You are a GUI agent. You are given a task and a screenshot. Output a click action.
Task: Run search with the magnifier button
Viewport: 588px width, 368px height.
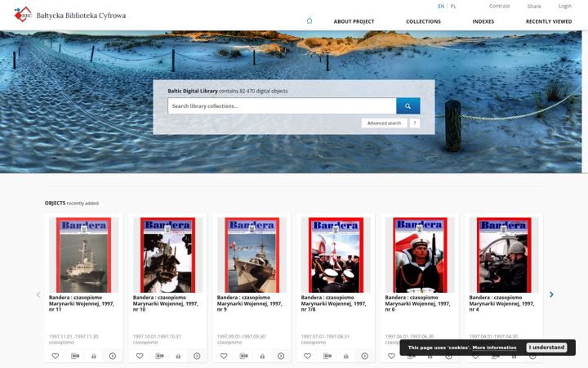pos(408,105)
